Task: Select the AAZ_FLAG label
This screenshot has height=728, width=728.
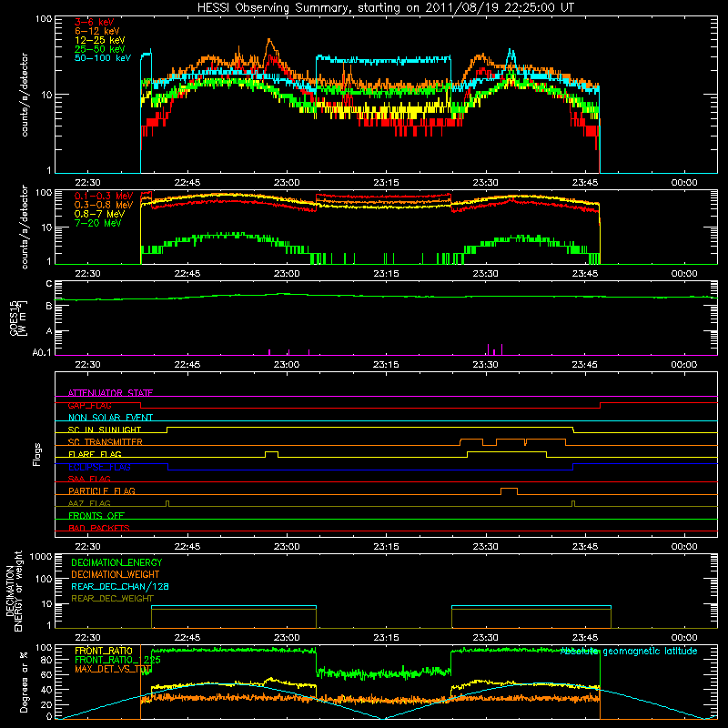Action: [89, 503]
